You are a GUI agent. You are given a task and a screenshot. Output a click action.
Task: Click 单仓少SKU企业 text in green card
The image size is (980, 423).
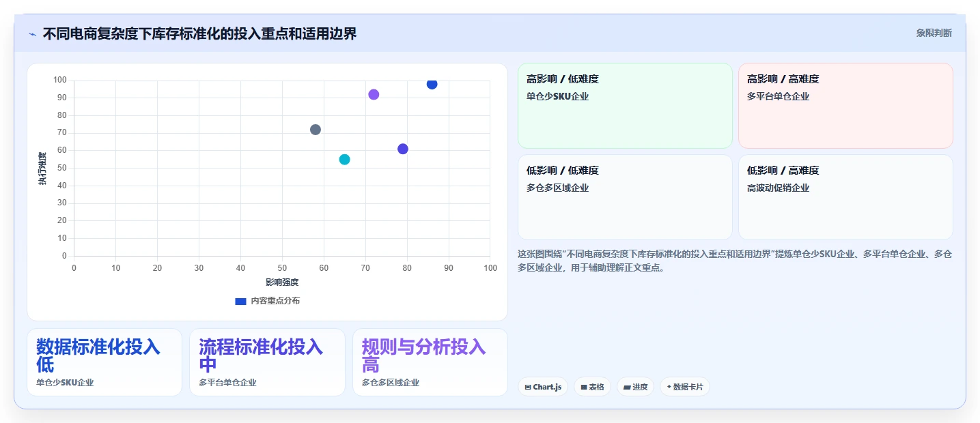click(x=557, y=96)
